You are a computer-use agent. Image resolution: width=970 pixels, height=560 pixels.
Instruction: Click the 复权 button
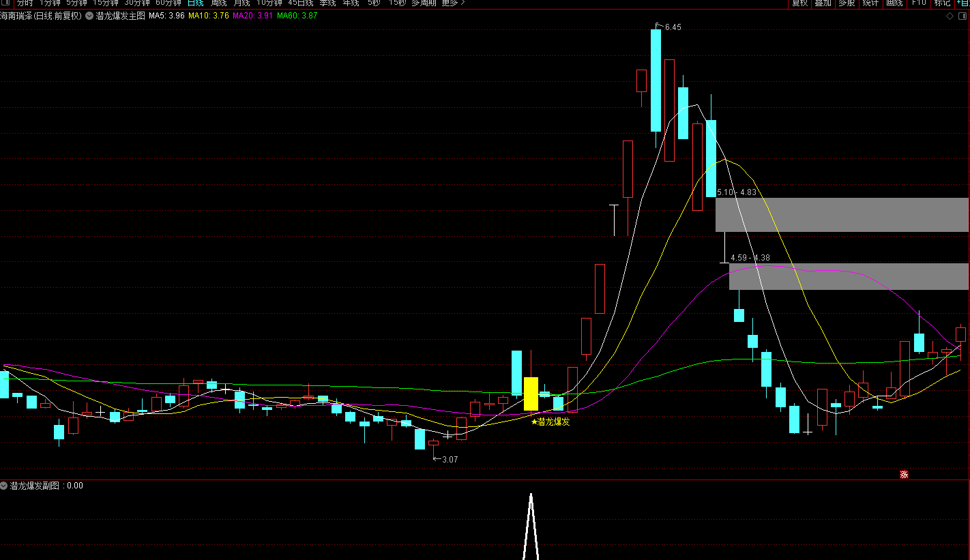pos(799,3)
